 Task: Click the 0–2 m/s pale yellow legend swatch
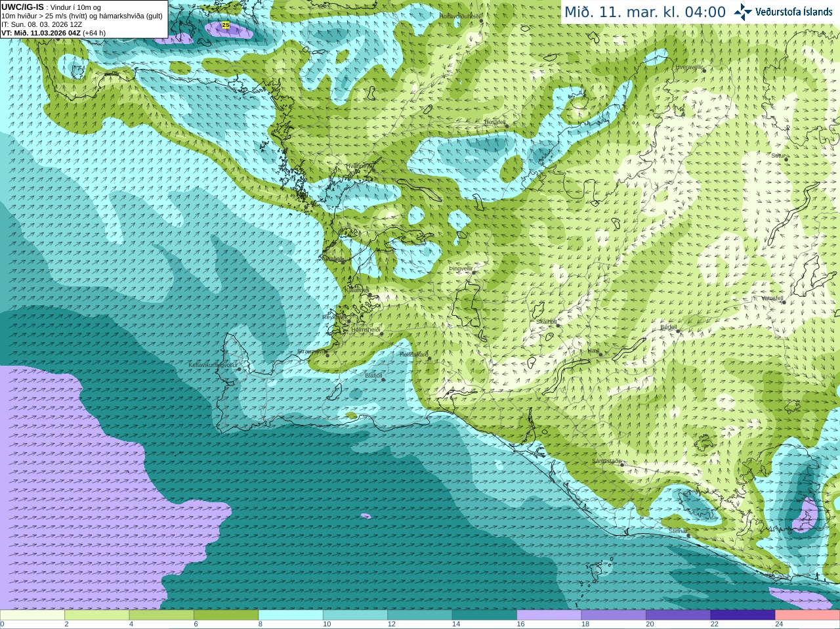[x=32, y=615]
